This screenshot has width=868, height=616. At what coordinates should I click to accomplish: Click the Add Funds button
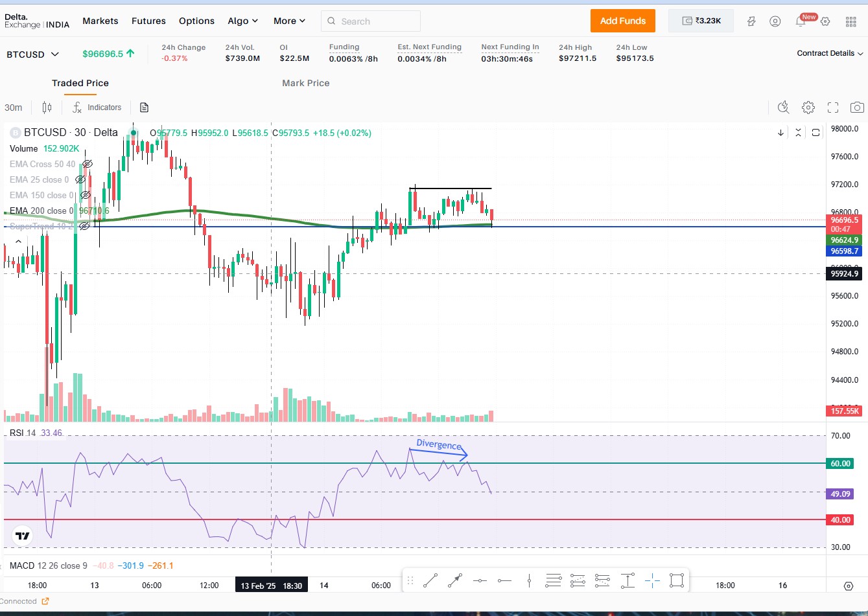click(622, 21)
